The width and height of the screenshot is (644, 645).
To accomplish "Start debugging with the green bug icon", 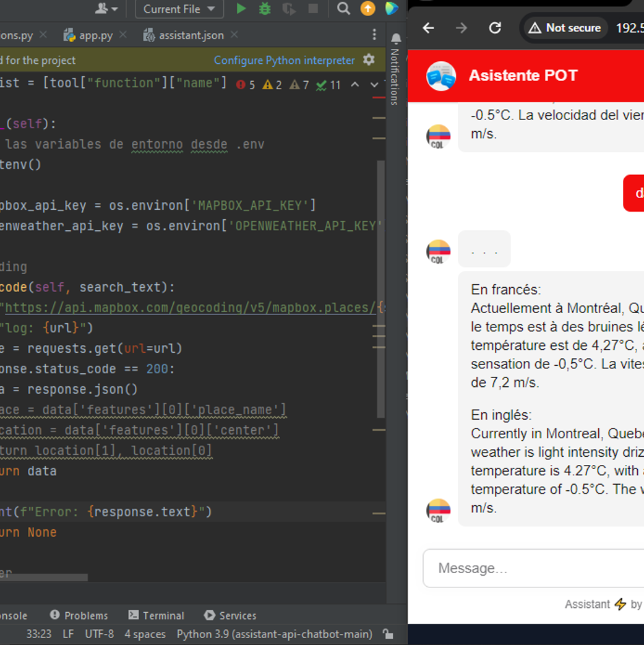I will click(265, 9).
